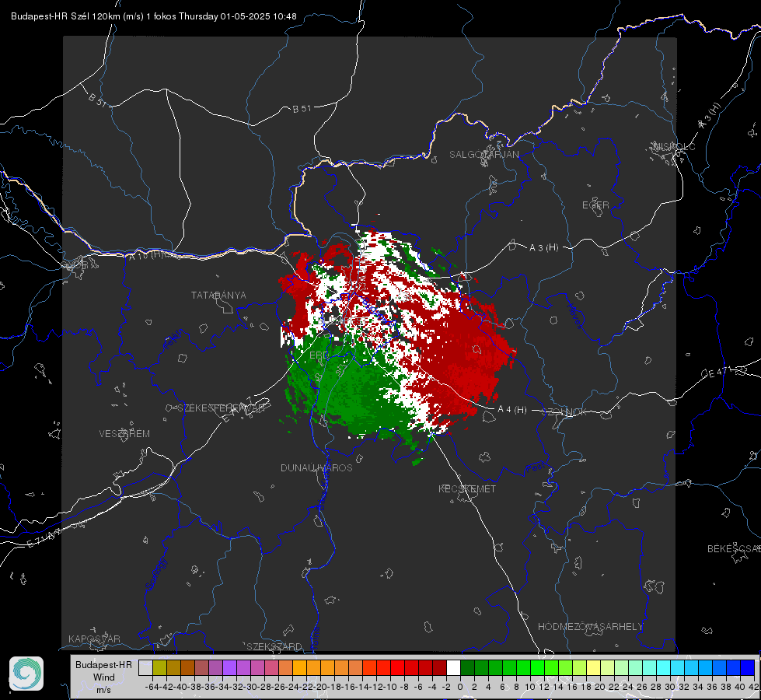Click the 'B 51' label in top center
761x700 pixels.
[x=302, y=109]
